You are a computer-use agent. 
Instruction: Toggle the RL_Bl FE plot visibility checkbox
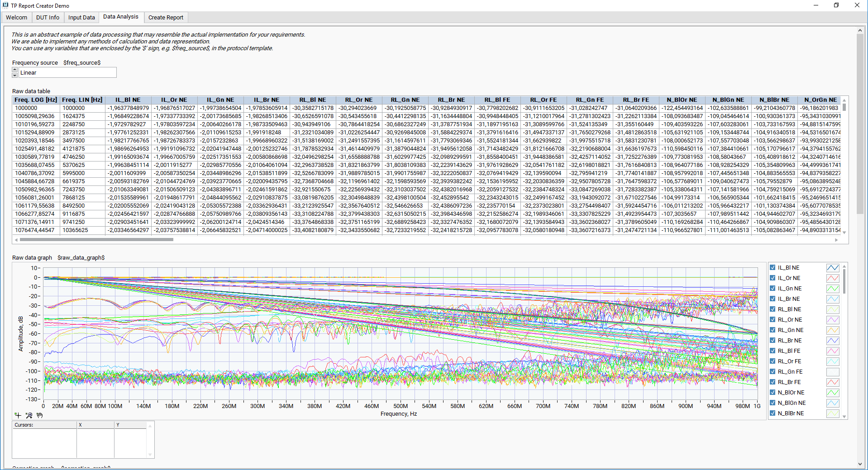(x=773, y=351)
